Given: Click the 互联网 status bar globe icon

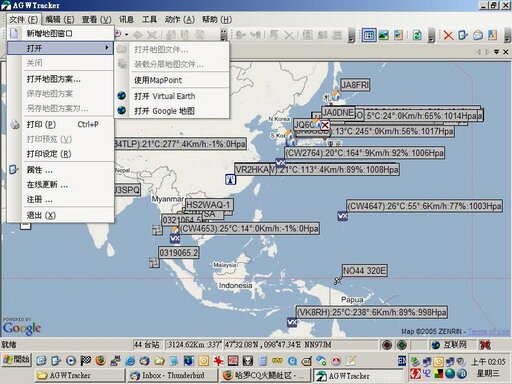Looking at the screenshot, I should [435, 345].
